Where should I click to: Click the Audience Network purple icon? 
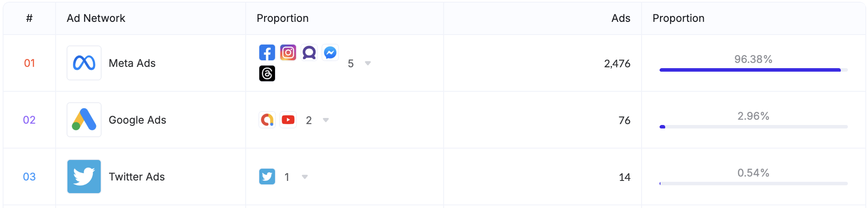tap(309, 52)
